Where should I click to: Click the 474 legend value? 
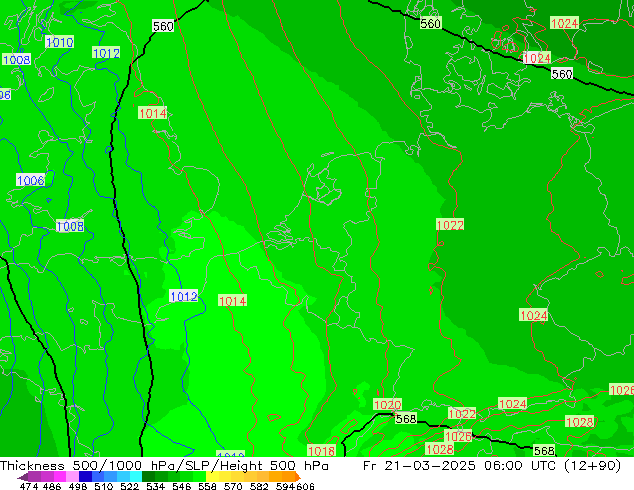pos(29,486)
